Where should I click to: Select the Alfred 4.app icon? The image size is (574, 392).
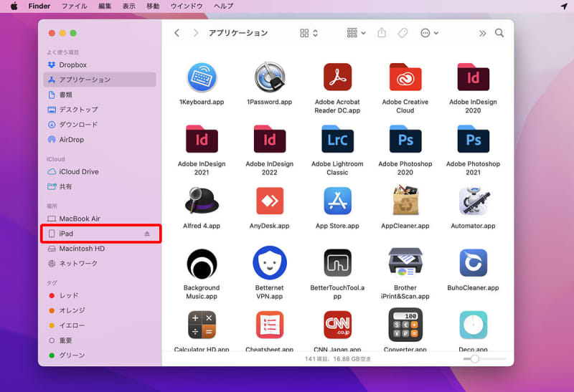coord(202,201)
